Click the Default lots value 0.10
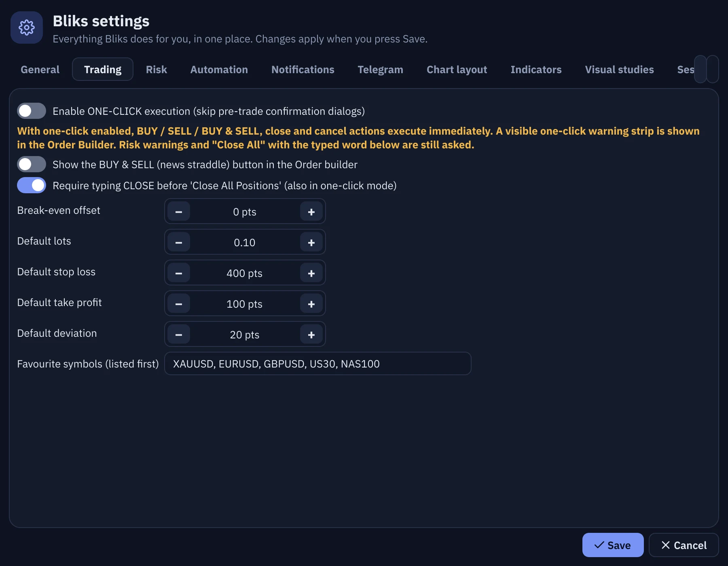This screenshot has width=728, height=566. (x=245, y=243)
